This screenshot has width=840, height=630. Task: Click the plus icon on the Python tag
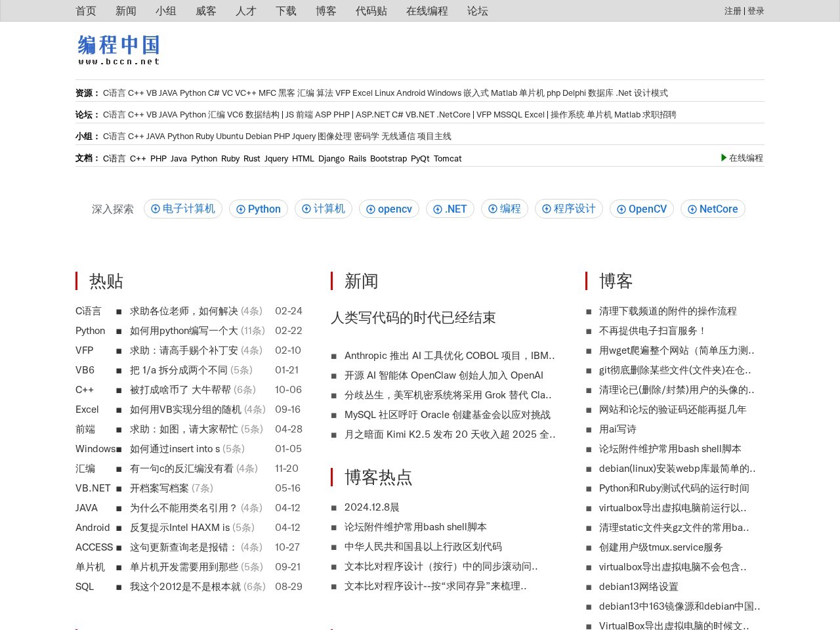click(241, 209)
